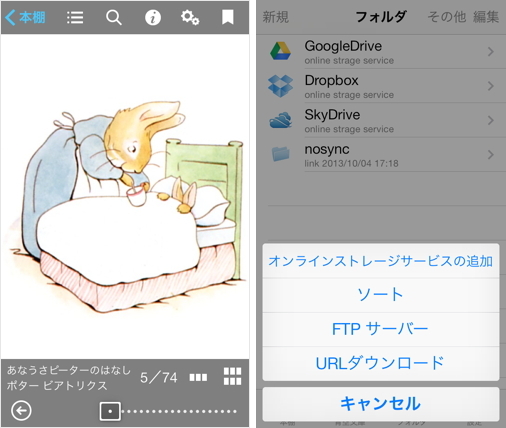506x428 pixels.
Task: Open the SkyDrive row
Action: [381, 120]
